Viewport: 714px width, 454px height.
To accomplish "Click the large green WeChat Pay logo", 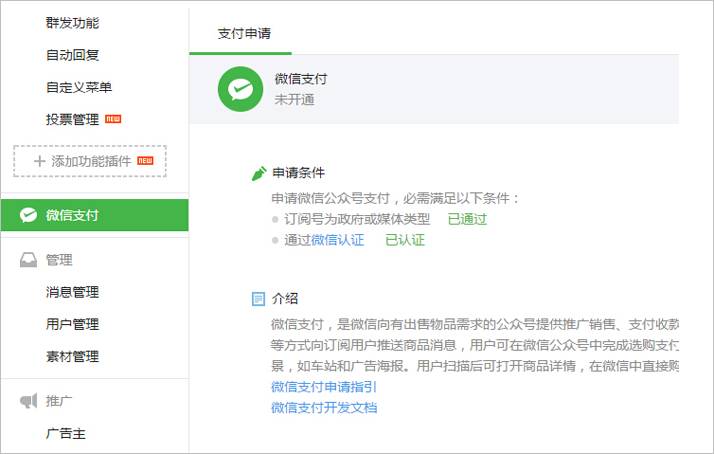I will click(240, 89).
